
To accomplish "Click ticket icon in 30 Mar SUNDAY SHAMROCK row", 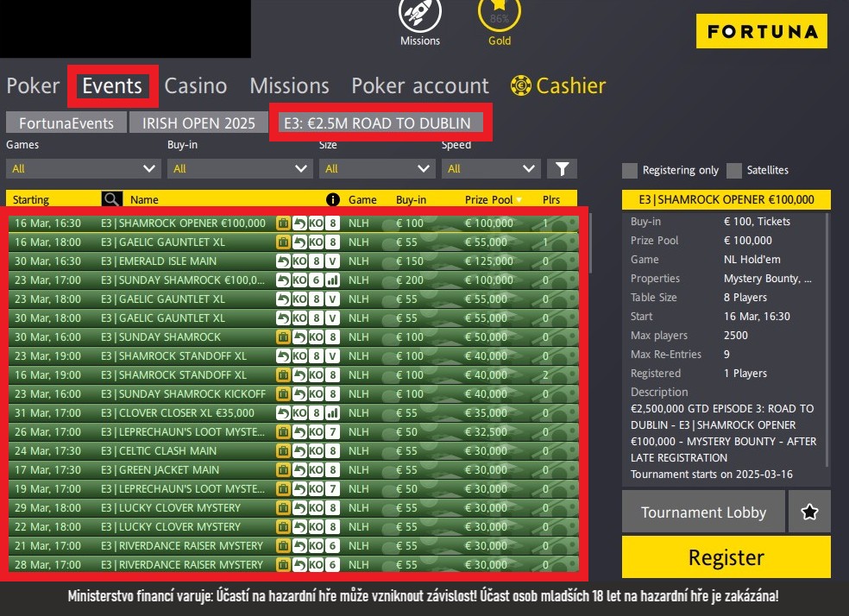I will point(283,336).
